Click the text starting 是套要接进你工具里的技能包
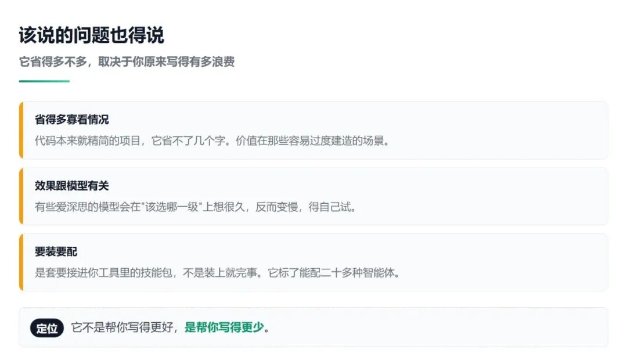 point(217,273)
